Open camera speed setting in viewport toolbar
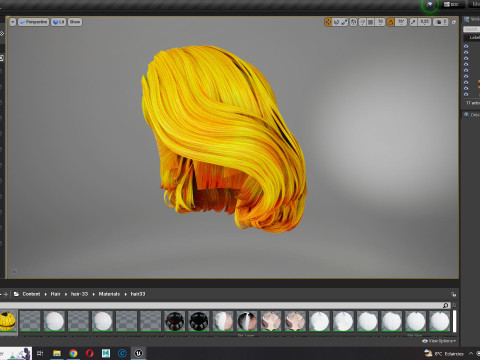Screen dimensions: 480x360 click(441, 22)
